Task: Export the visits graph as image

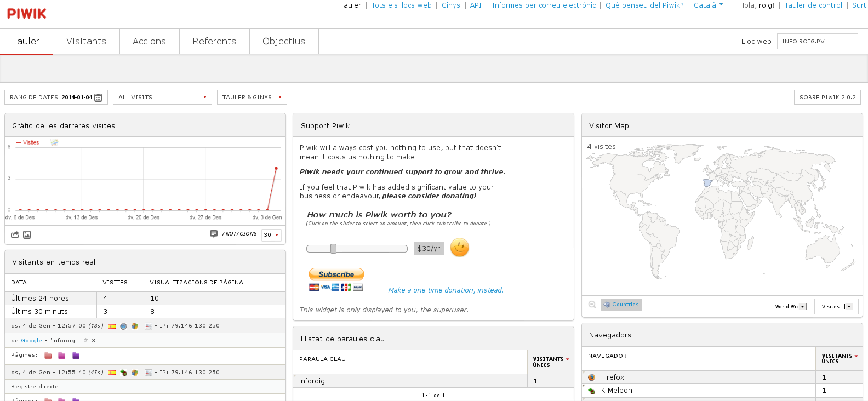Action: [27, 234]
